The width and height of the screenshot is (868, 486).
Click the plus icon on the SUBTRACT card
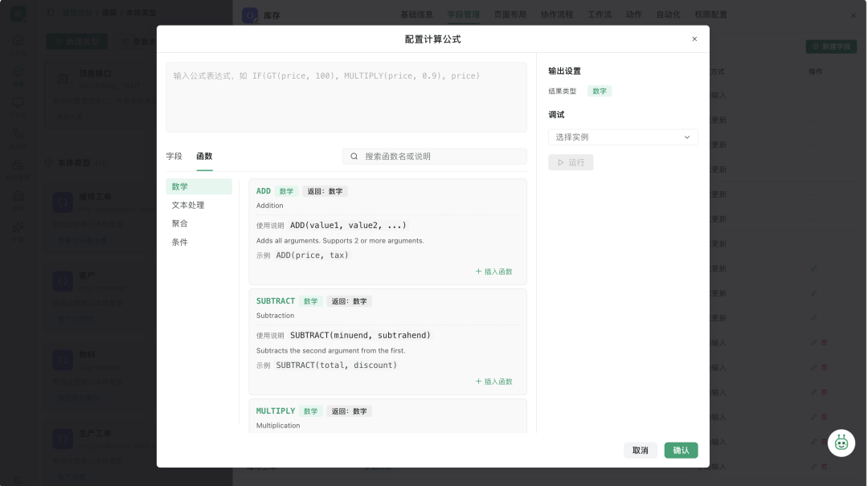tap(478, 382)
